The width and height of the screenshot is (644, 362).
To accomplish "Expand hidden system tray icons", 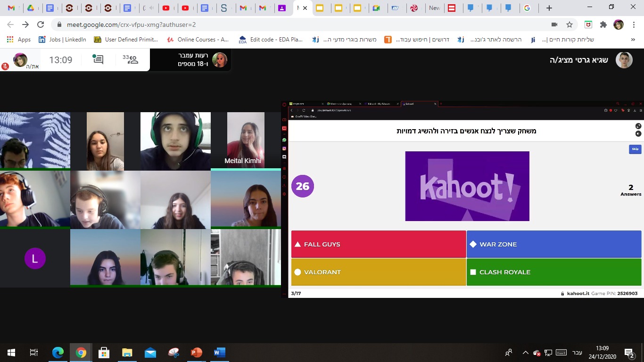I will click(525, 352).
